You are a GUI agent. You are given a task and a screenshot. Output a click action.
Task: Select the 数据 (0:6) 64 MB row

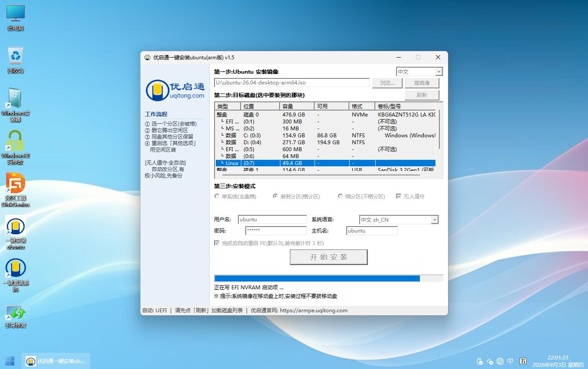pos(325,156)
